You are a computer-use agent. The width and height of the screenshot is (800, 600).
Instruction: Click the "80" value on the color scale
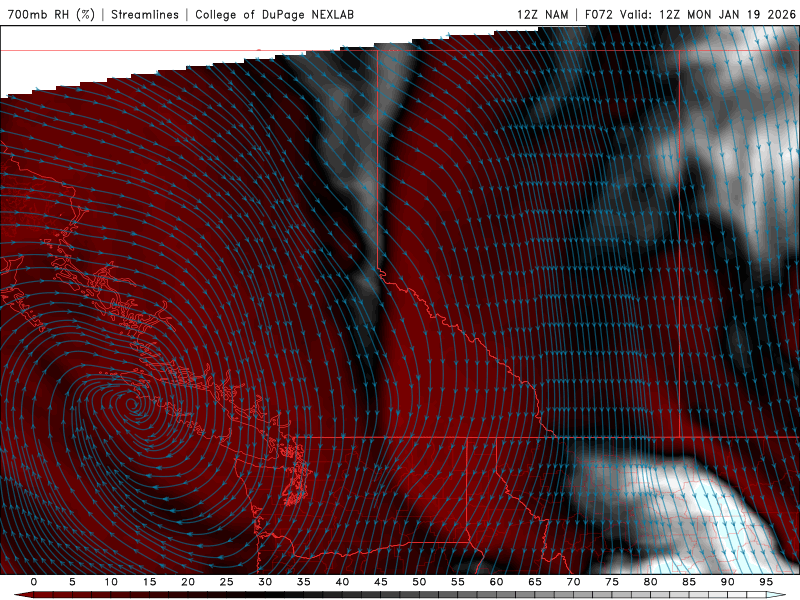(x=650, y=582)
